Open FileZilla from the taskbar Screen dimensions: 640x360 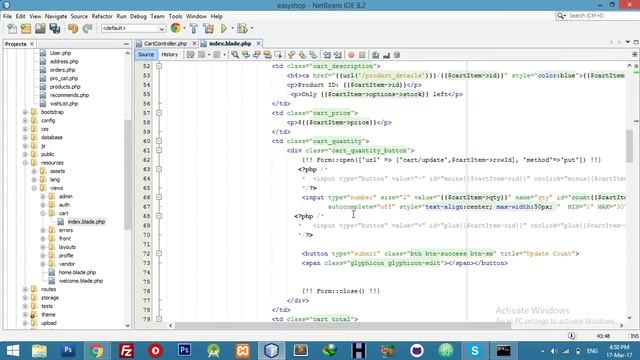click(126, 351)
